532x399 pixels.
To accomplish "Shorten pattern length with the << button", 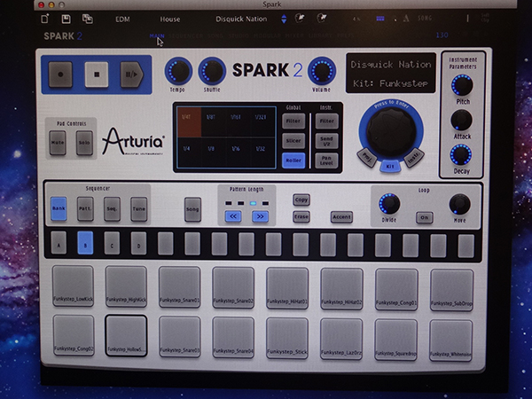I will [x=233, y=216].
